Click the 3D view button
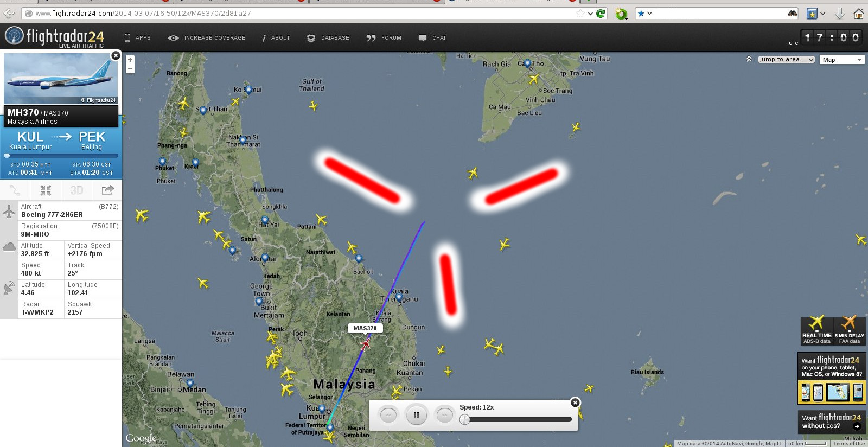The height and width of the screenshot is (447, 868). (76, 190)
